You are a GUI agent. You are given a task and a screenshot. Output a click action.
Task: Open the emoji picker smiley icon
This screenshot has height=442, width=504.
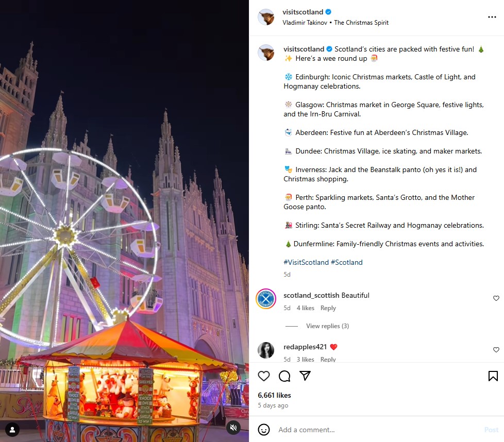(x=264, y=430)
